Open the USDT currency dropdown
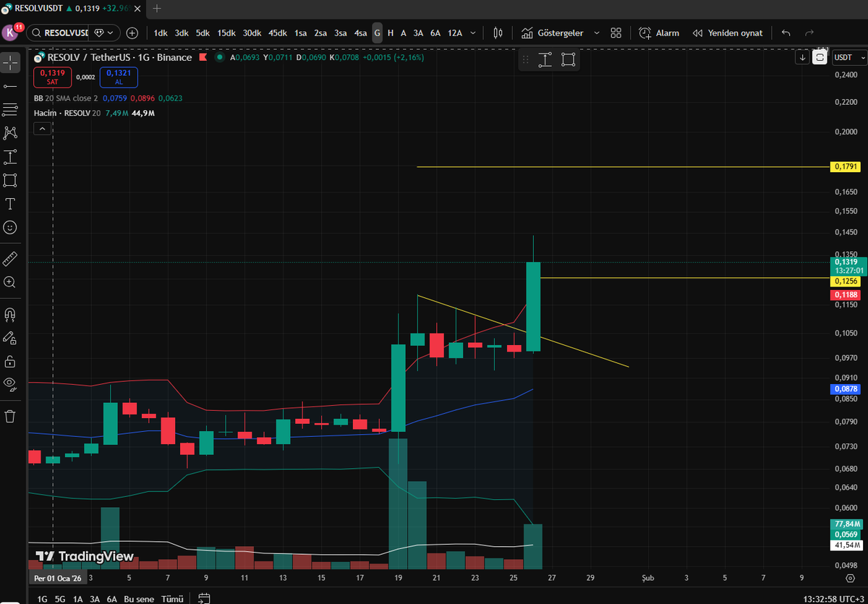Viewport: 868px width, 604px height. click(x=848, y=57)
